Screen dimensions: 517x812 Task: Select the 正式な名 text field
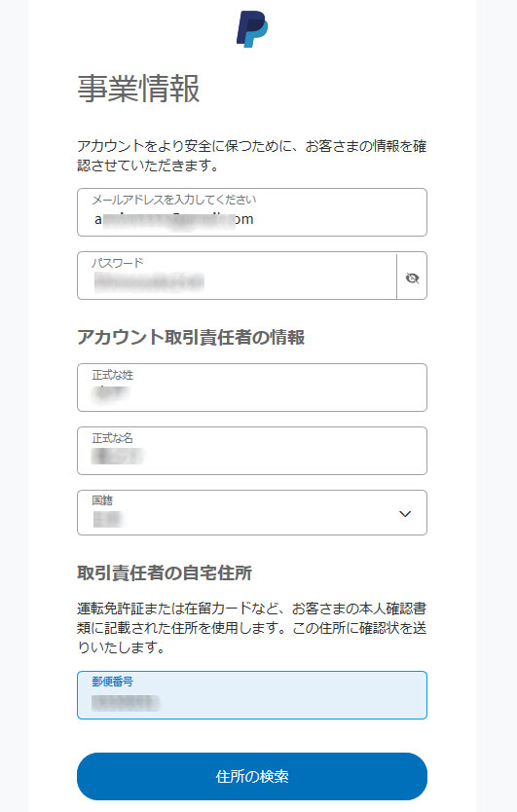(x=252, y=451)
